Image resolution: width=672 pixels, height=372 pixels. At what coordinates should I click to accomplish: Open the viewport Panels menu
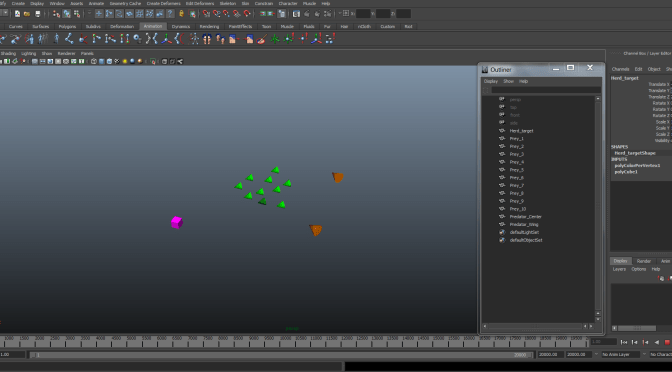point(87,54)
